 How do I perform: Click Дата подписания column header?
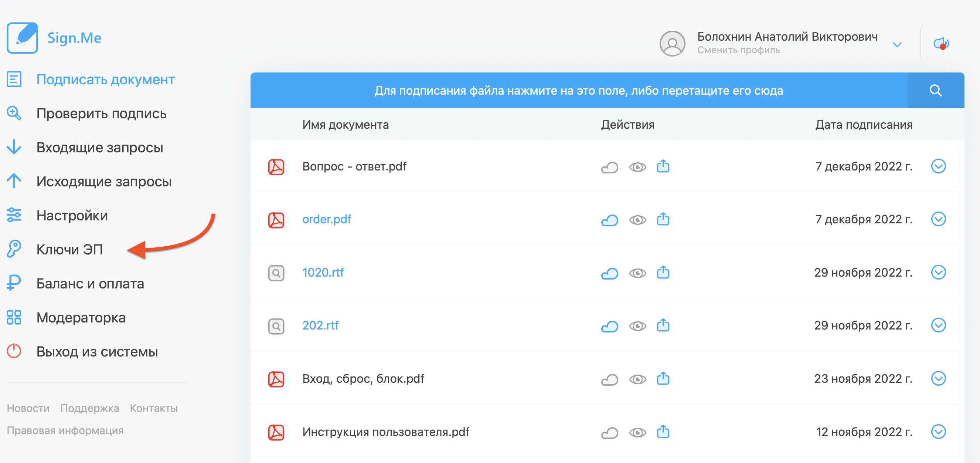tap(864, 125)
